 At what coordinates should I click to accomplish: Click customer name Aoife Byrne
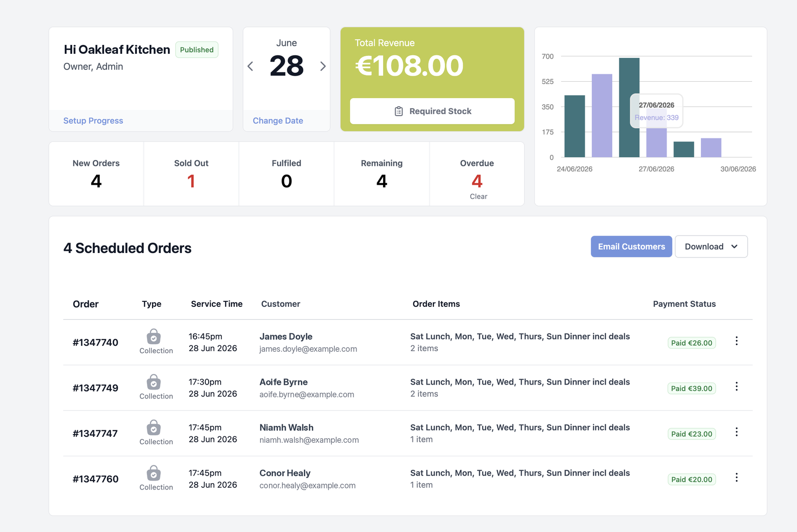283,382
